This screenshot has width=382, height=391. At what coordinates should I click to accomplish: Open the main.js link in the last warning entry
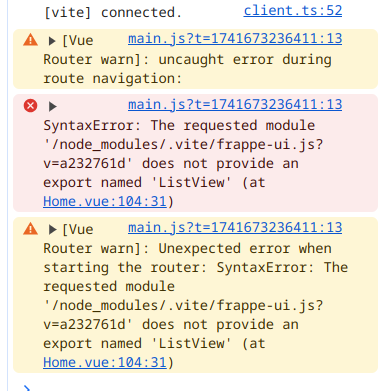(x=235, y=228)
